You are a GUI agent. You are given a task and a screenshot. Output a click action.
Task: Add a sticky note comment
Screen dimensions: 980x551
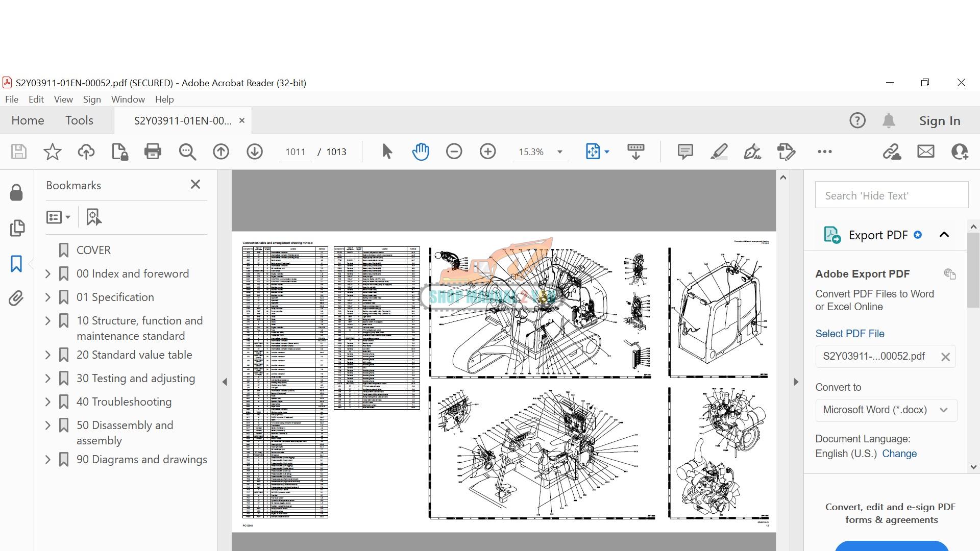[x=685, y=152]
